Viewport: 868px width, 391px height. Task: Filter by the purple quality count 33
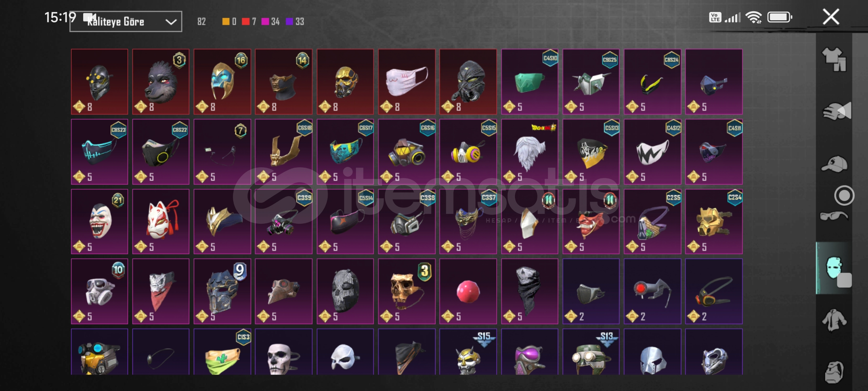(295, 22)
